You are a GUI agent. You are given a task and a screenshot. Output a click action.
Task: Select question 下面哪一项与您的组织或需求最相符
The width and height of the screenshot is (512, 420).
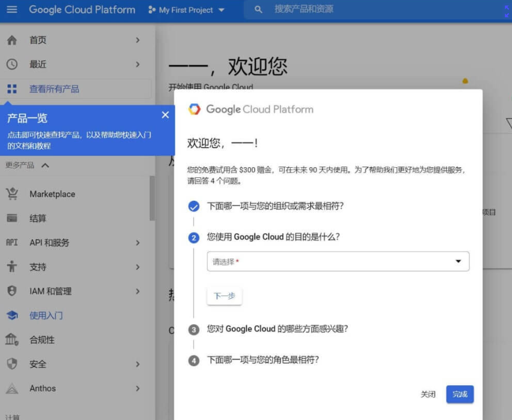(x=275, y=206)
